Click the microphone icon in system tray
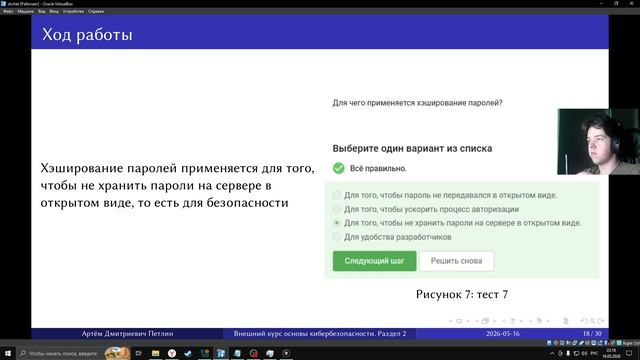Screen dimensions: 640x360 coord(568,353)
